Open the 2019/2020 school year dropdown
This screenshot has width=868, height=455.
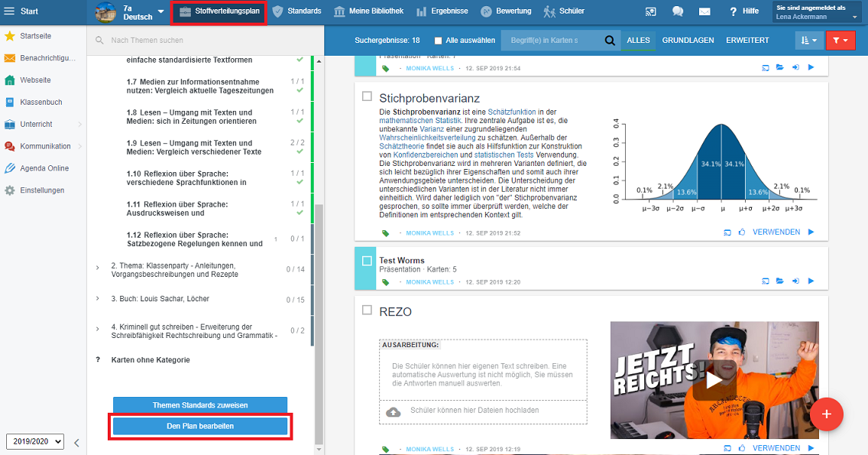coord(35,441)
